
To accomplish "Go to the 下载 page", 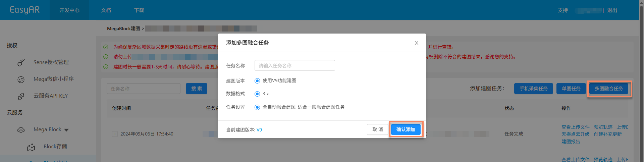I will [x=139, y=10].
